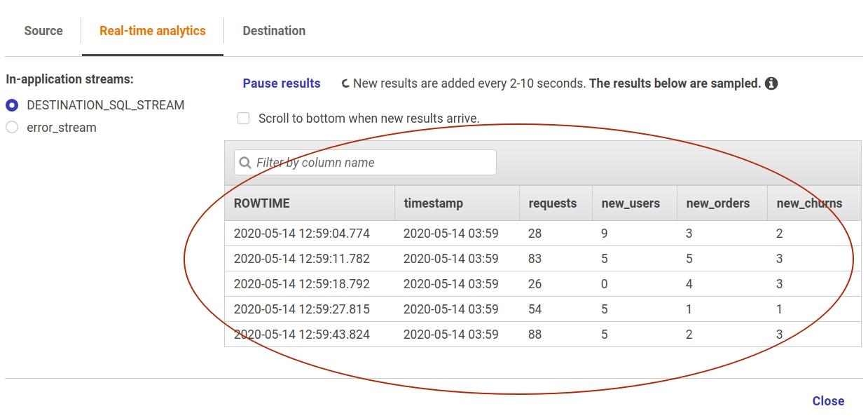Select the error_stream stream
This screenshot has height=418, width=868.
[x=10, y=127]
